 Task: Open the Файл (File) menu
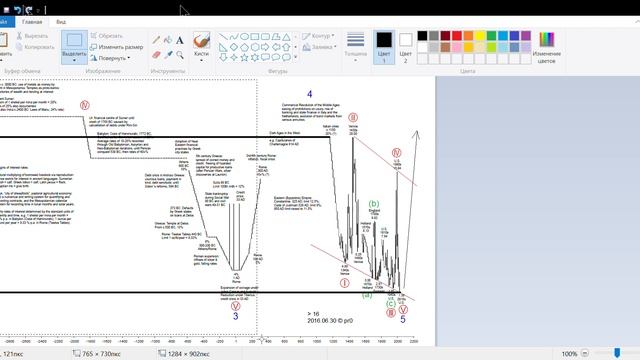pyautogui.click(x=6, y=22)
